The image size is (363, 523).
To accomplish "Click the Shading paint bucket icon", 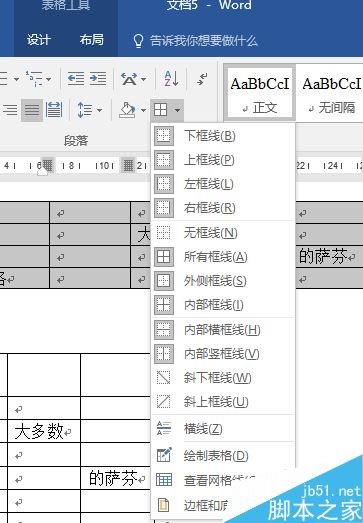I will tap(127, 110).
